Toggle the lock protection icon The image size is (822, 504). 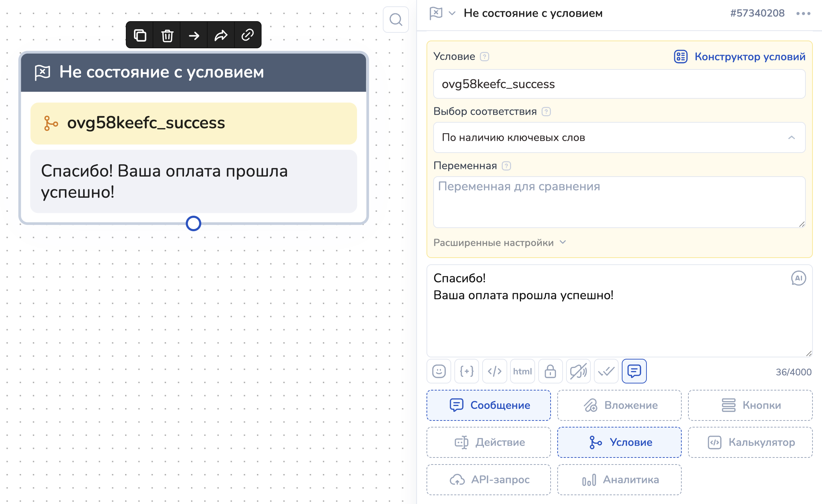pyautogui.click(x=550, y=371)
